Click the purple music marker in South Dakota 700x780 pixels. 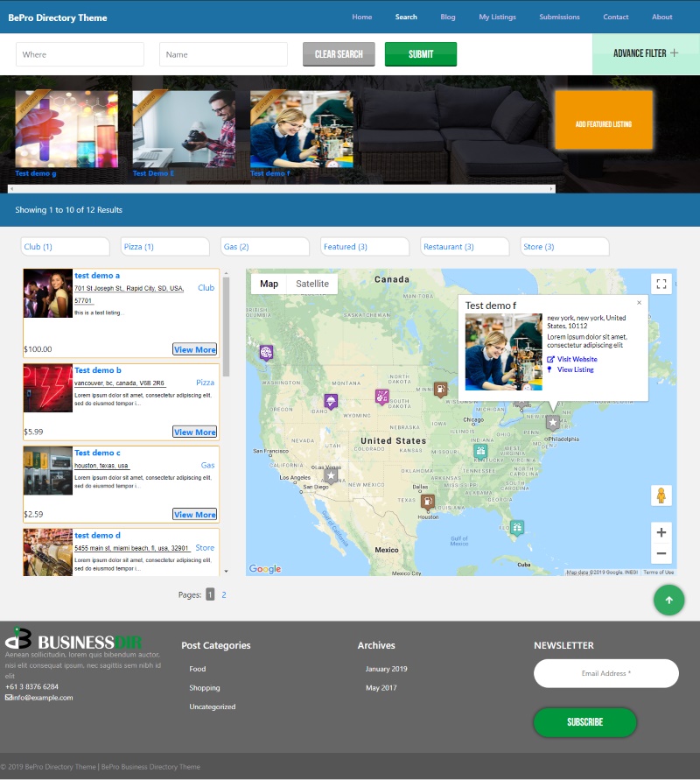point(381,397)
